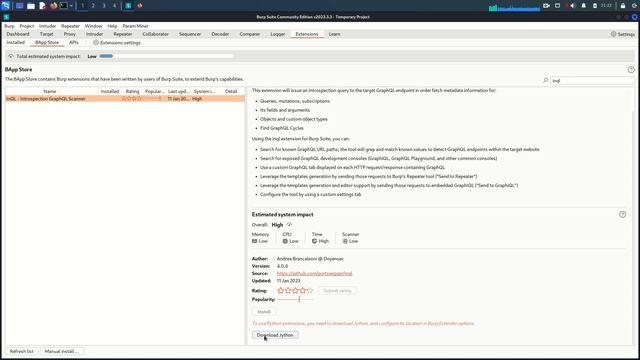Open the Learn tab
The height and width of the screenshot is (360, 640).
334,34
